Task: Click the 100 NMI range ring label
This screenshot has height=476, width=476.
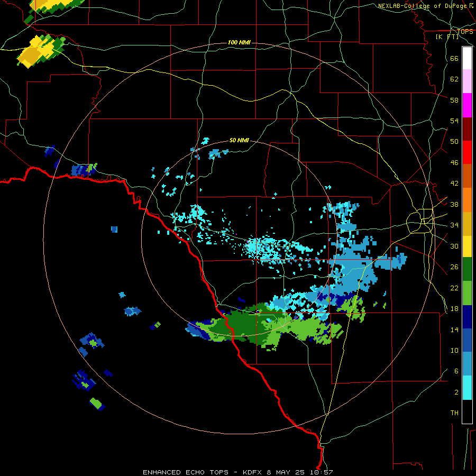Action: 239,42
